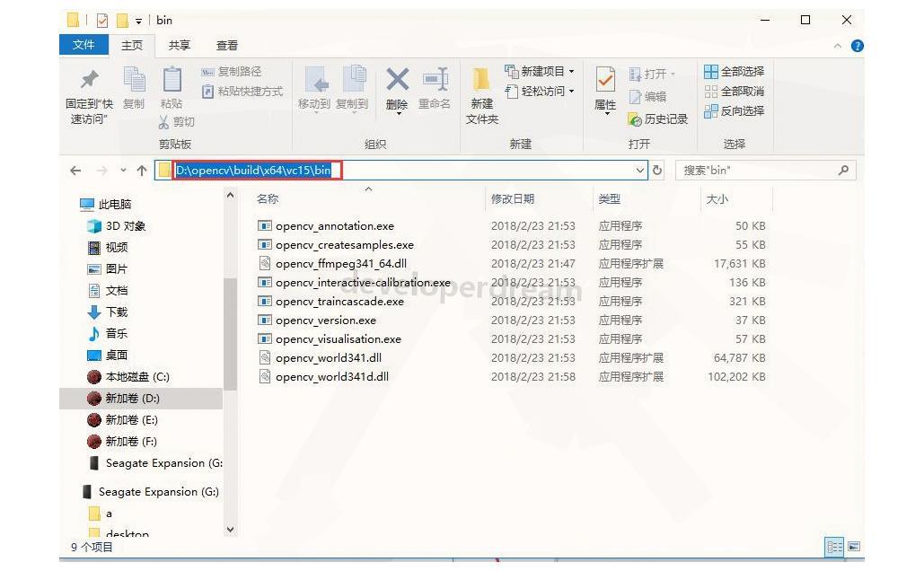
Task: Click the Open button in ribbon
Action: (652, 75)
